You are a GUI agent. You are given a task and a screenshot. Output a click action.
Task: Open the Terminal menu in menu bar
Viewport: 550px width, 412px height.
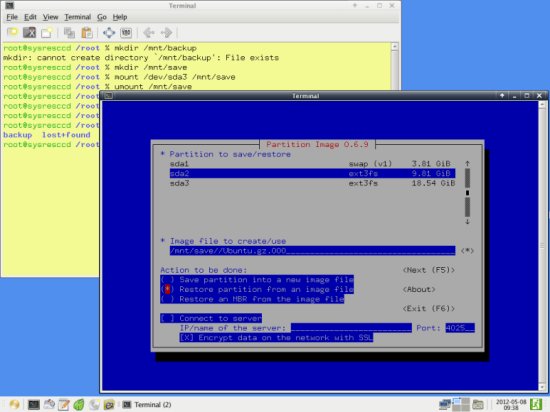pos(78,17)
